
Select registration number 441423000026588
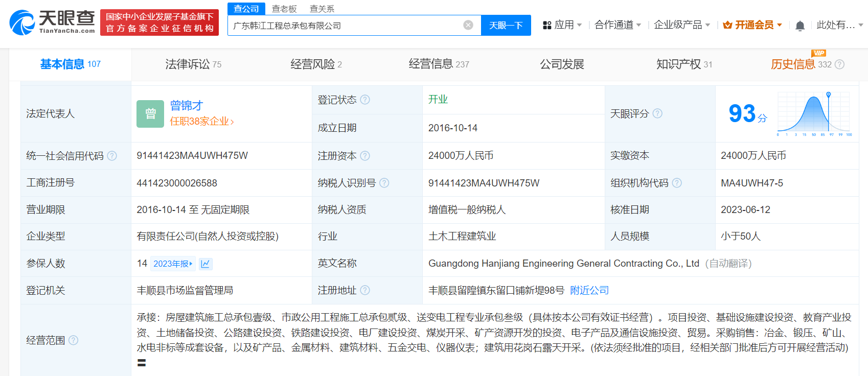pyautogui.click(x=177, y=183)
